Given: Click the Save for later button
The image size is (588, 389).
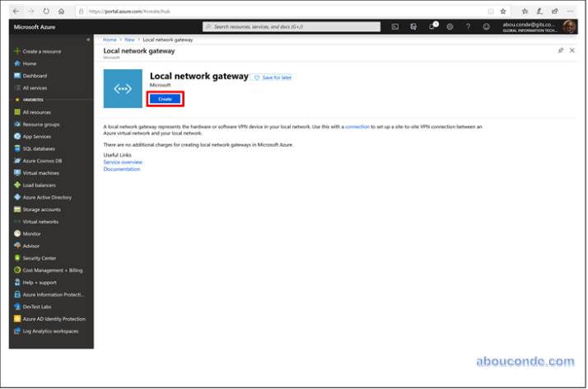Looking at the screenshot, I should click(273, 77).
